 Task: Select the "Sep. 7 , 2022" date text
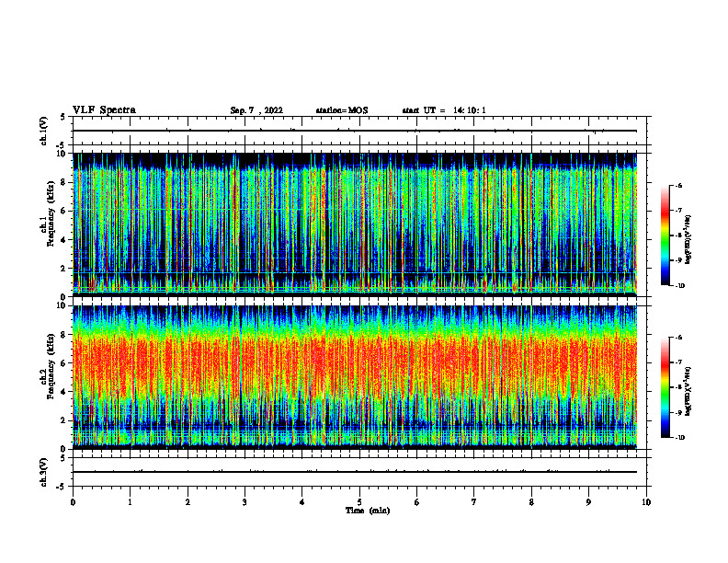[x=256, y=110]
